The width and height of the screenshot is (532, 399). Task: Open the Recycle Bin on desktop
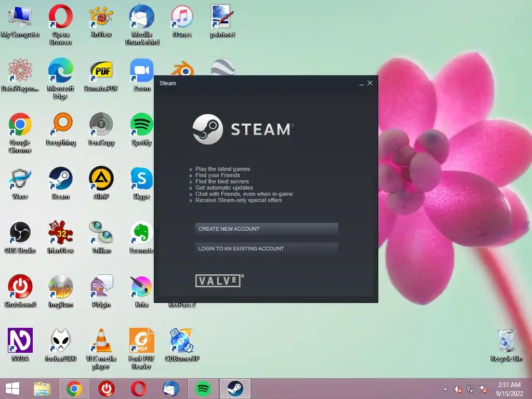(x=506, y=345)
